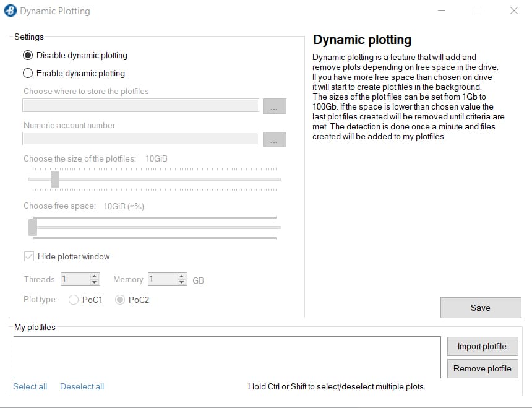Click the plotfile size slider handle

55,179
